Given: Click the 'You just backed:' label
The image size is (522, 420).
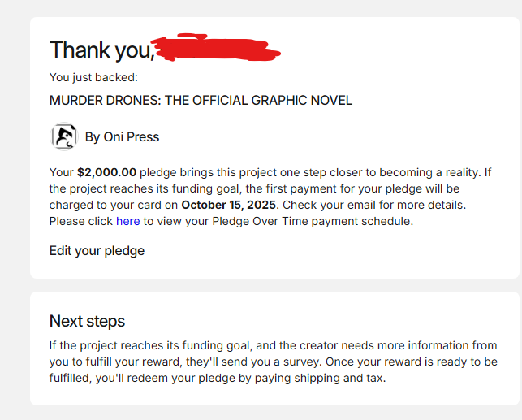Looking at the screenshot, I should [93, 77].
